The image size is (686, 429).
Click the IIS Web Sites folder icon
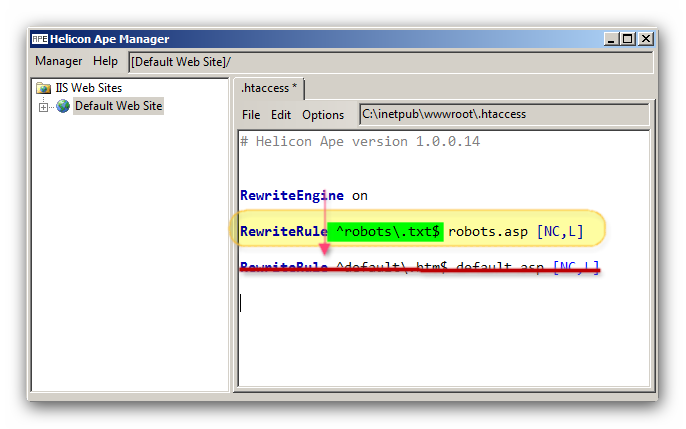tap(43, 88)
